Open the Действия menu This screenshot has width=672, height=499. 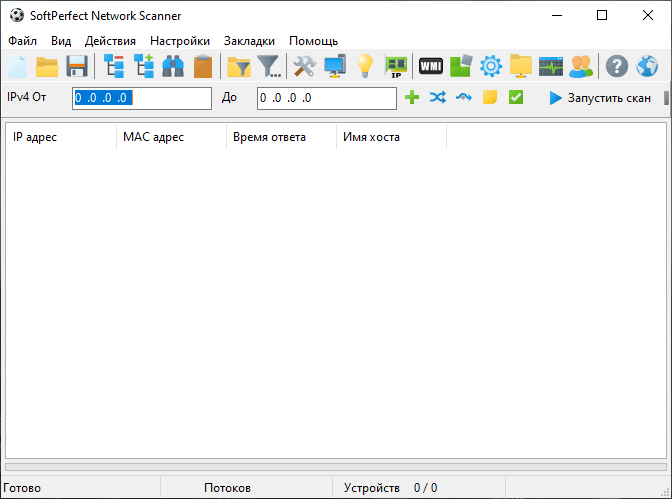tap(110, 41)
